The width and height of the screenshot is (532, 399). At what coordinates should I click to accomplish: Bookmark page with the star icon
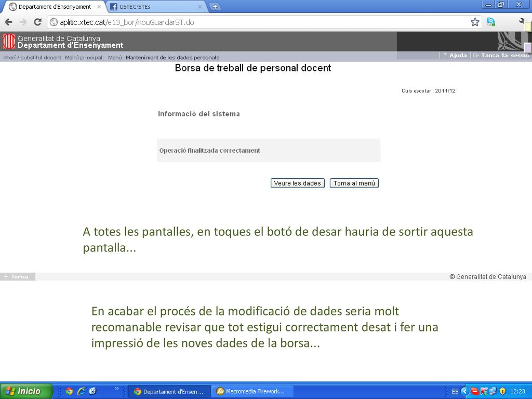coord(475,22)
